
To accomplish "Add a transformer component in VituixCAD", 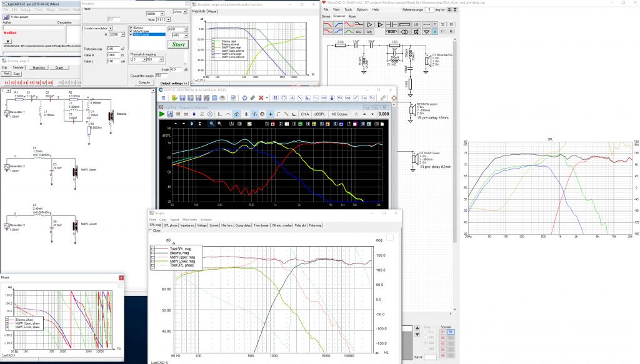I will [404, 32].
